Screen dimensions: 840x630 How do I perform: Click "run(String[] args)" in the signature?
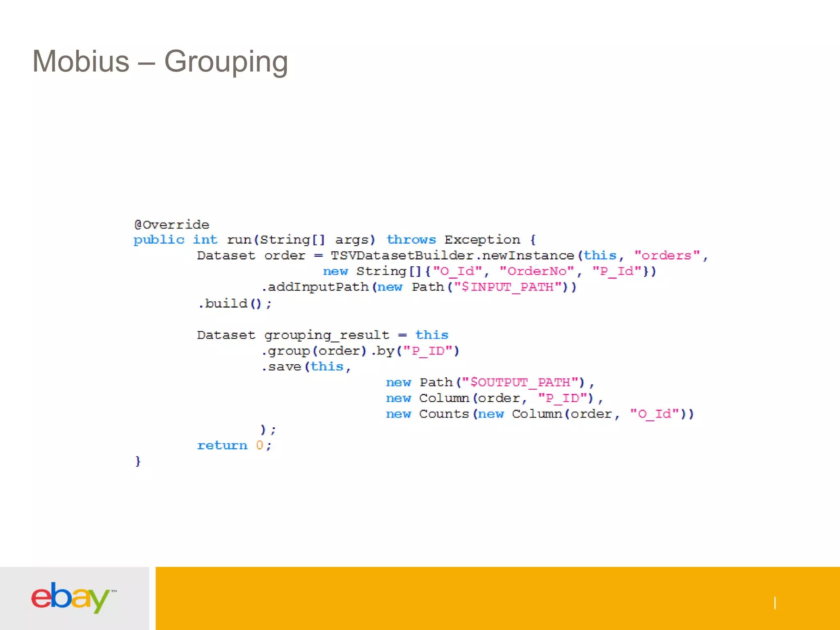(301, 240)
